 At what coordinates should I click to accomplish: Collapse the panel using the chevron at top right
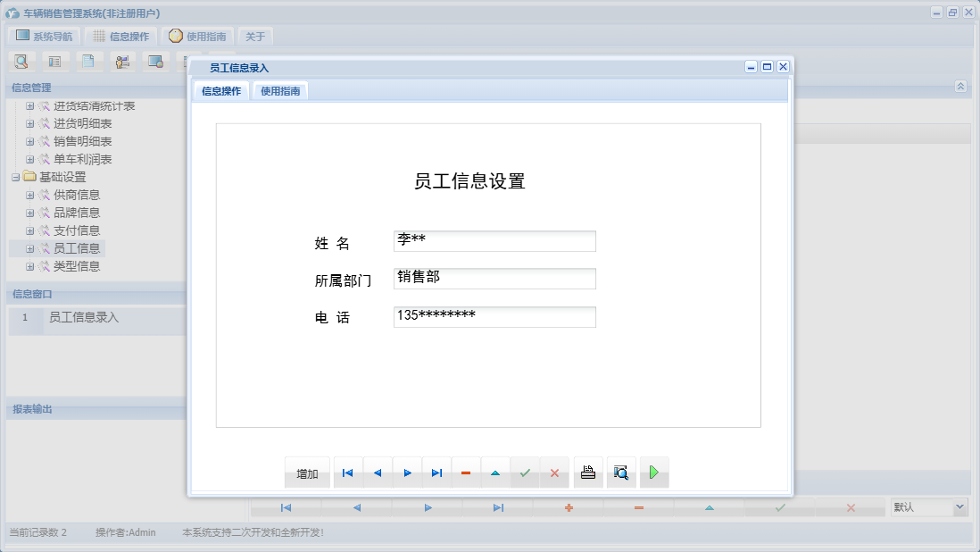(960, 87)
